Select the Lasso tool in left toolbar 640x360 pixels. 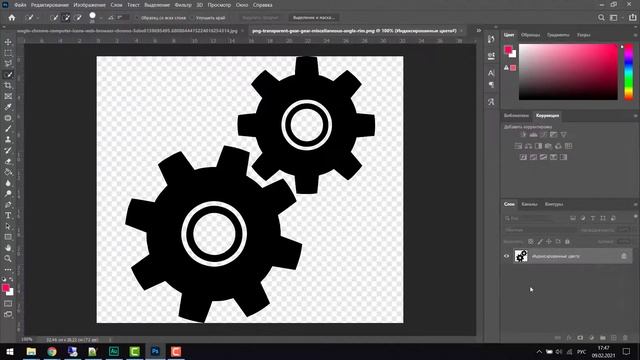(8, 64)
